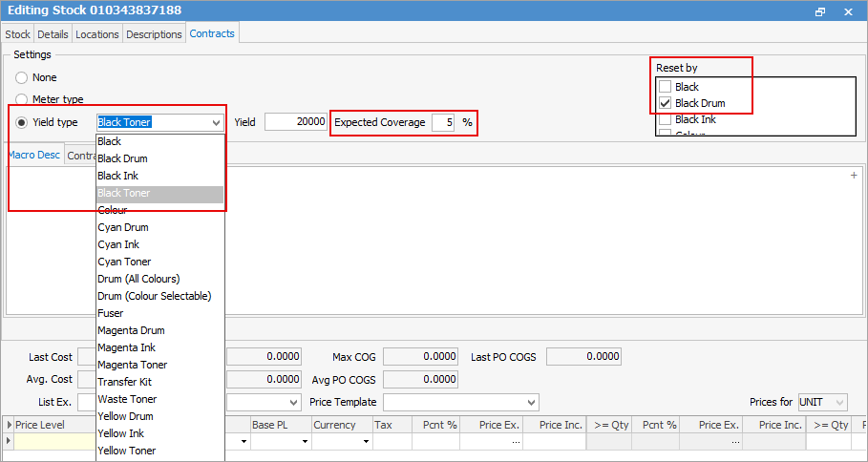
Task: Choose Yellow Drum from the list
Action: [160, 416]
